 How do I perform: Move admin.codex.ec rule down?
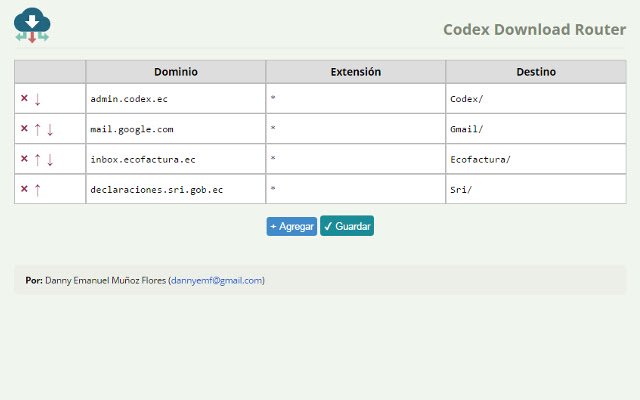pos(37,99)
